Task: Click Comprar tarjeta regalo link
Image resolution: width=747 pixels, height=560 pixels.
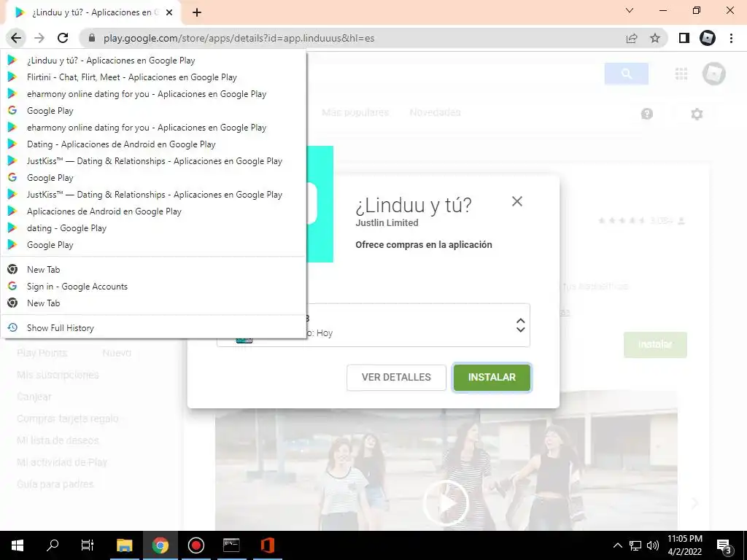Action: [68, 419]
